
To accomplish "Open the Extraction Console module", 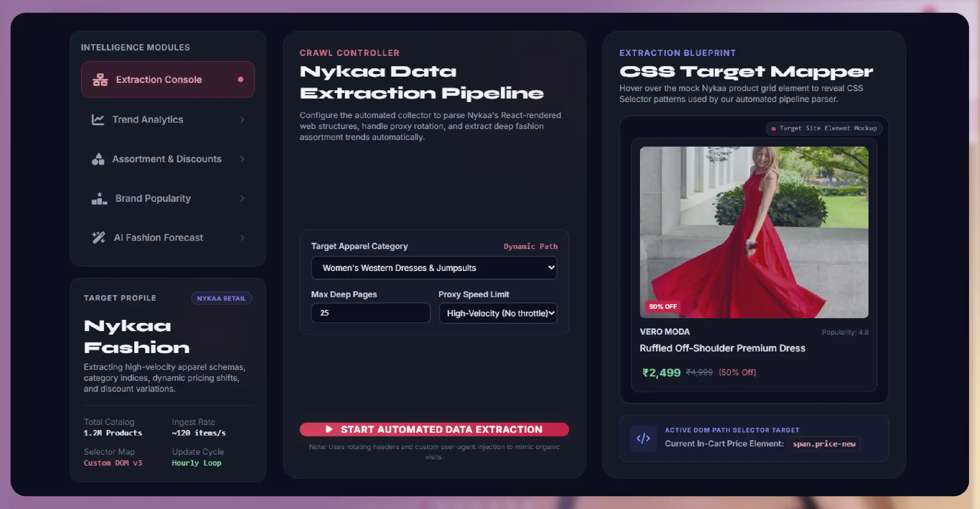I will 168,79.
